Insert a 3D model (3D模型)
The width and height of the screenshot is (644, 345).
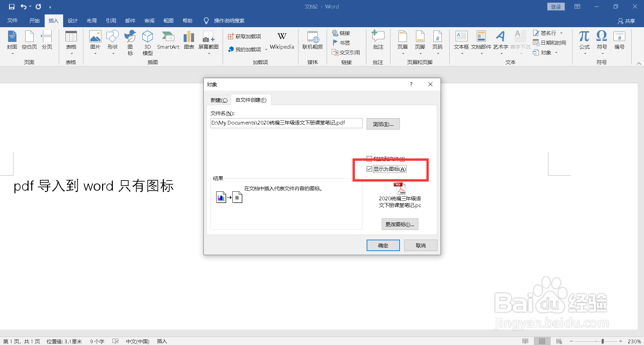pos(147,43)
